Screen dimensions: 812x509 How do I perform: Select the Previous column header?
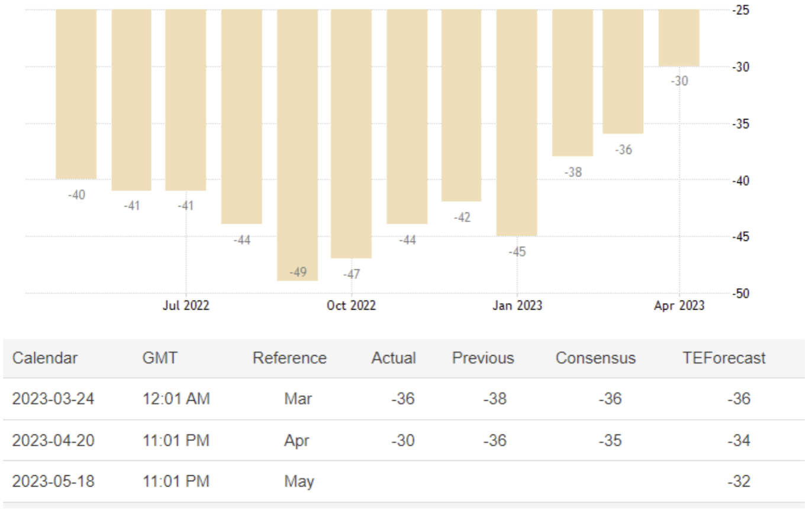[483, 358]
